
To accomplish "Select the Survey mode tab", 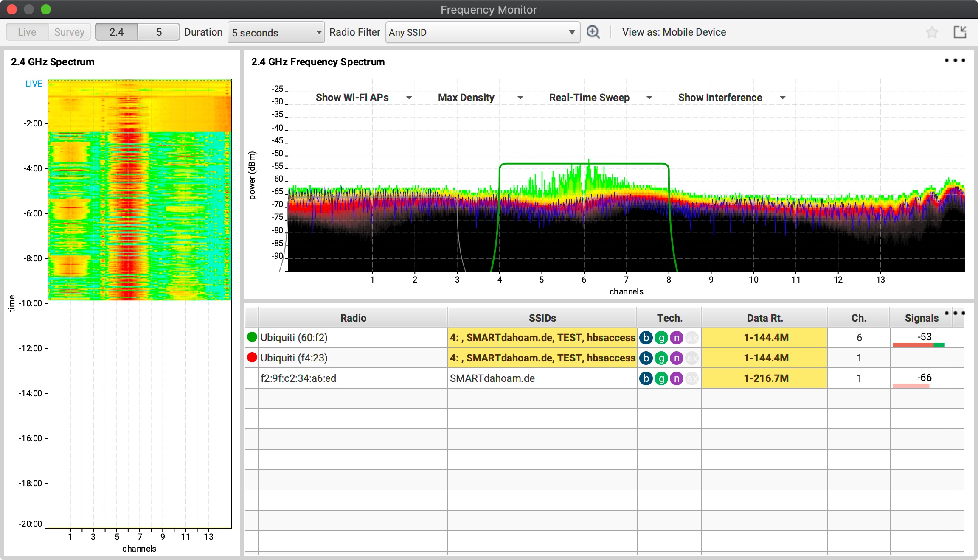I will 69,31.
